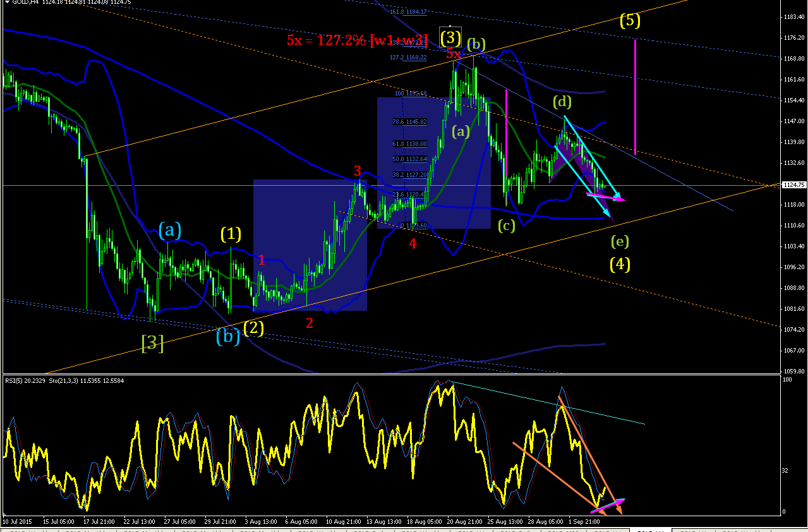
Task: Select the green (e) wave label
Action: point(620,241)
